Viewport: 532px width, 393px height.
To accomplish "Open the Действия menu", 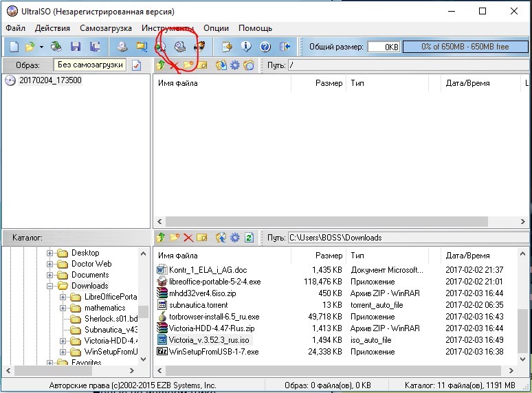I will pyautogui.click(x=52, y=28).
